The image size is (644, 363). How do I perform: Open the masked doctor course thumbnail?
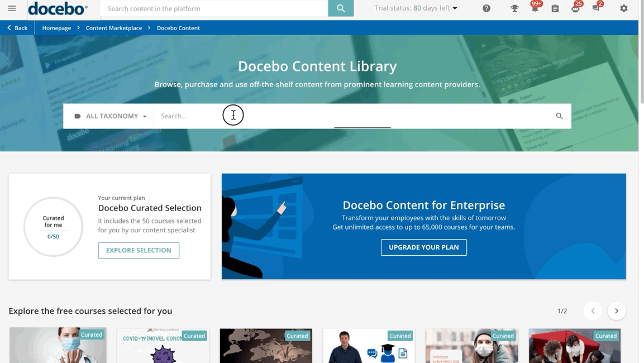(58, 345)
